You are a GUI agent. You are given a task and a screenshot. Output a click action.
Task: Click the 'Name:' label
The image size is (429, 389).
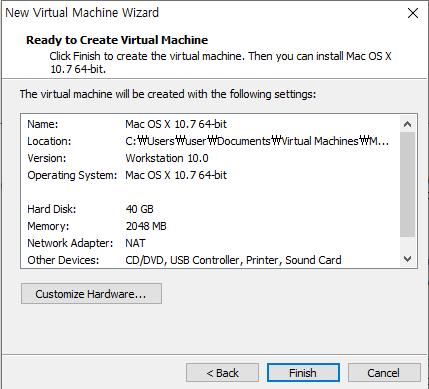point(43,124)
